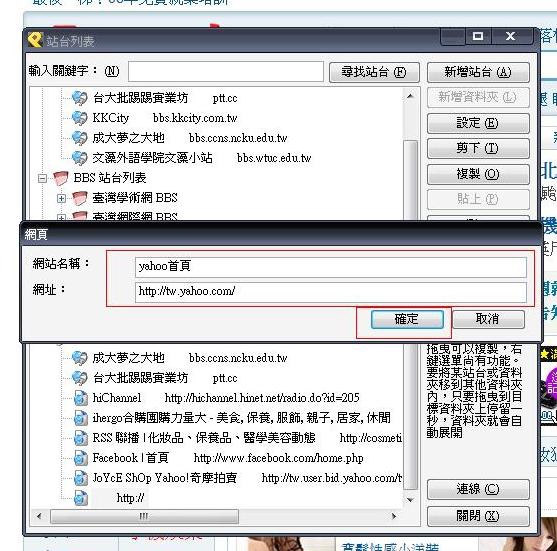Click the JoYcE ShOp web page icon
557x551 pixels.
[81, 478]
